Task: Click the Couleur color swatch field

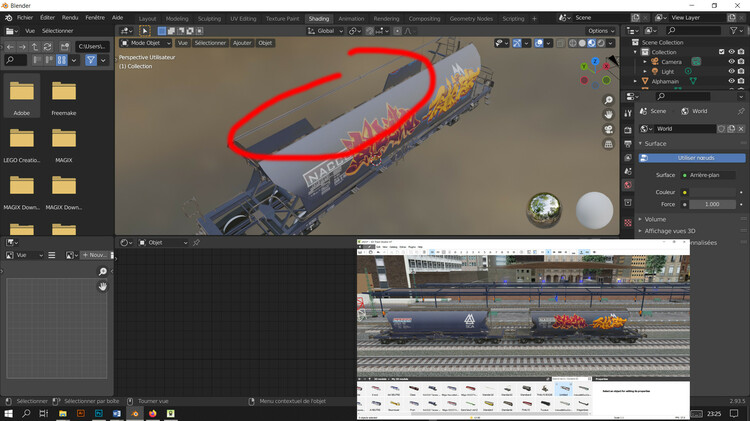Action: pos(713,192)
